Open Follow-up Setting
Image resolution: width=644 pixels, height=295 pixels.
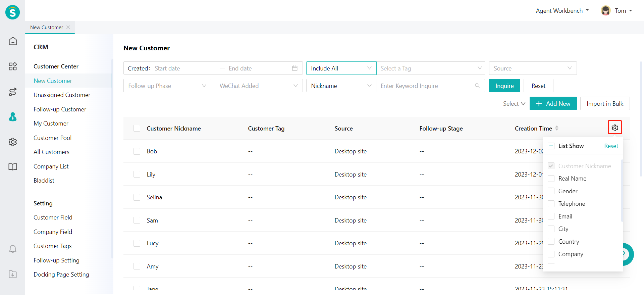point(56,260)
